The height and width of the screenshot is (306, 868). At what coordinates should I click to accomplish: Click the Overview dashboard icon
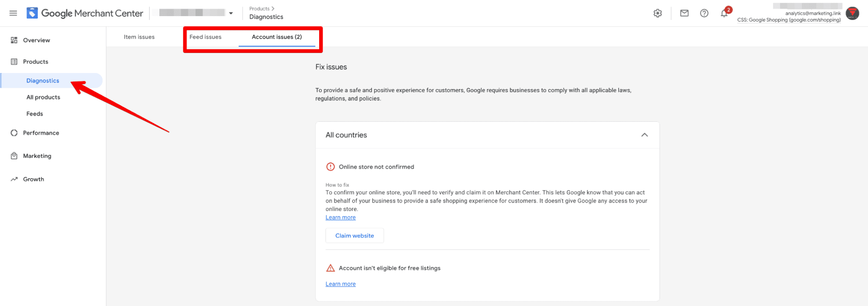tap(14, 40)
